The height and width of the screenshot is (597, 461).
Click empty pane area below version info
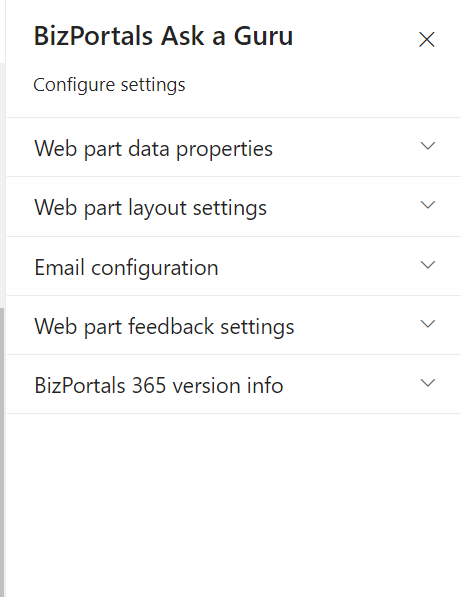pos(234,504)
